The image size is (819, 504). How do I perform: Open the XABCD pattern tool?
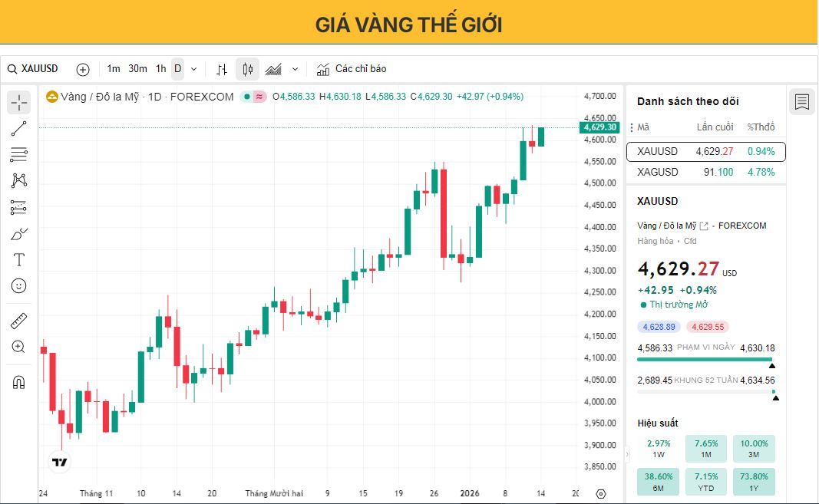click(x=18, y=180)
